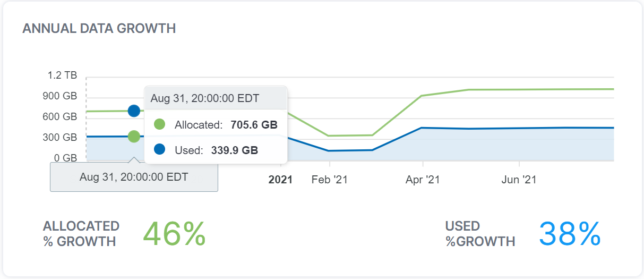Image resolution: width=644 pixels, height=279 pixels.
Task: Click the x-axis Aug 31 crosshair date label
Action: 134,177
